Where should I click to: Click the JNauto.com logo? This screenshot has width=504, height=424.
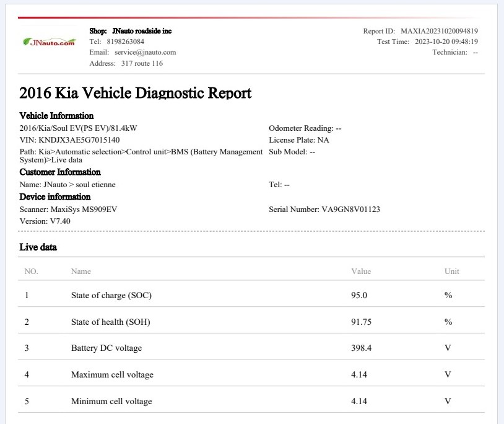tap(49, 42)
